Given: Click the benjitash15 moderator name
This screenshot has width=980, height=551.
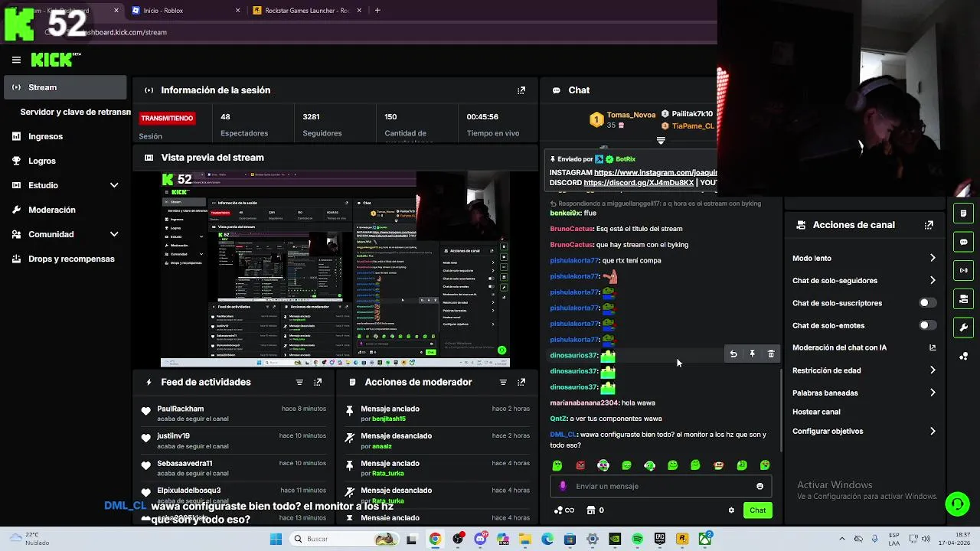Looking at the screenshot, I should [389, 419].
